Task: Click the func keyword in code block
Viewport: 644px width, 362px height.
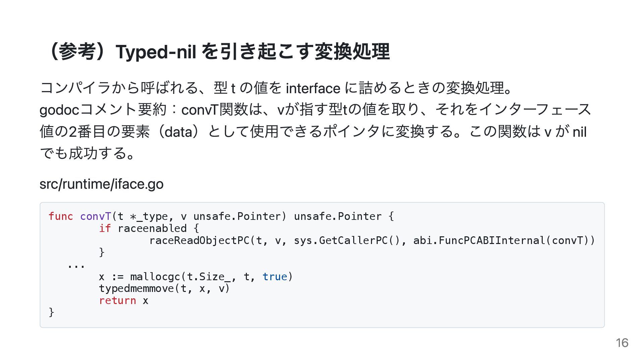Action: click(61, 217)
